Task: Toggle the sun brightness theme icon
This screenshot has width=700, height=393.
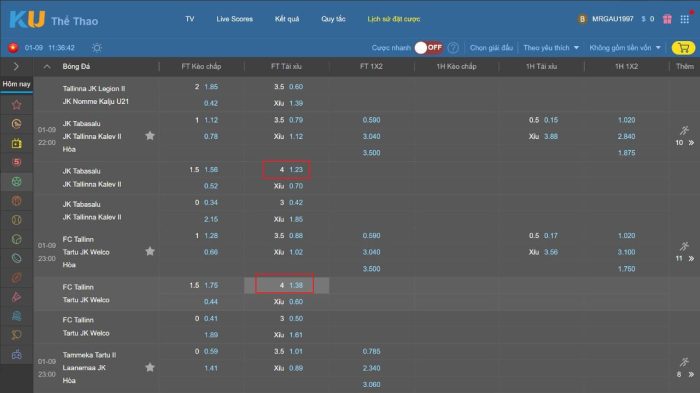Action: tap(97, 48)
